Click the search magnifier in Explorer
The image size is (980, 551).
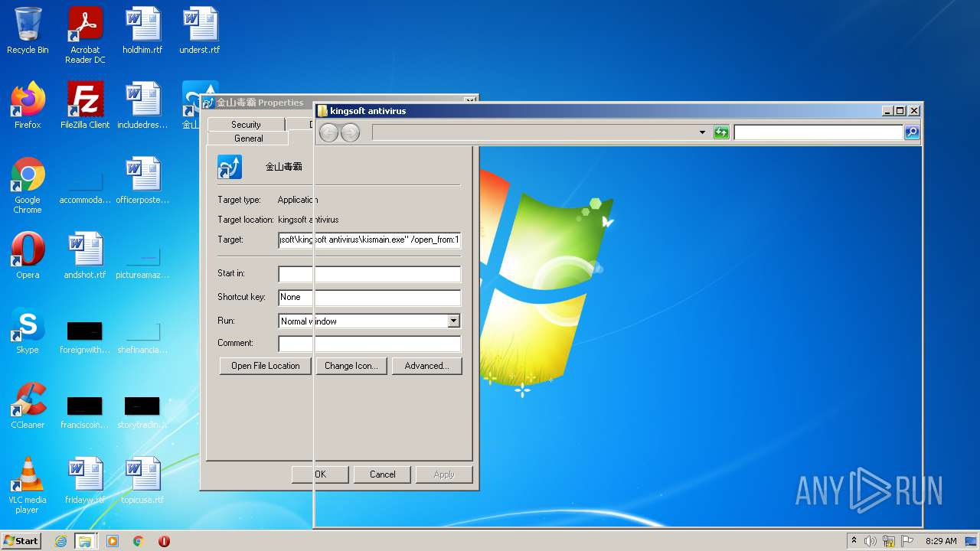911,132
